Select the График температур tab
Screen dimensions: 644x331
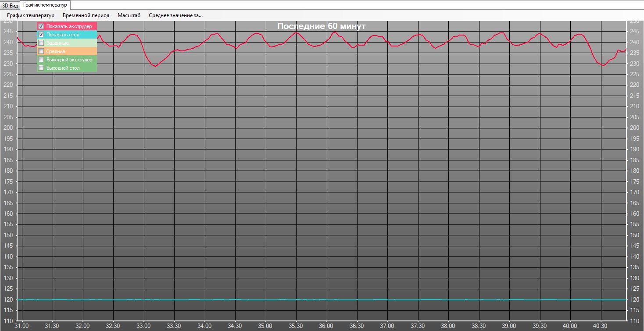tap(45, 5)
